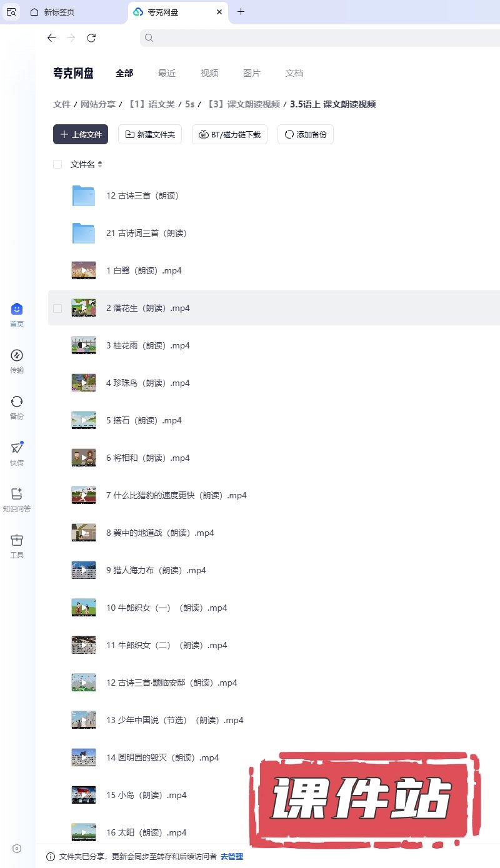Open the 21 古诗词三首（朗读）folder

147,233
